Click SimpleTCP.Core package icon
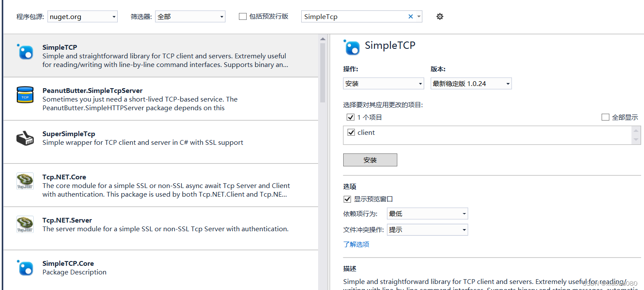The width and height of the screenshot is (644, 290). point(25,268)
